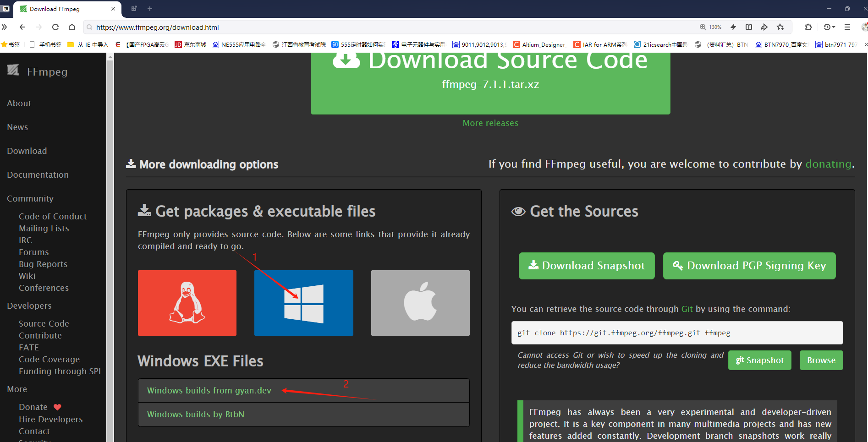Viewport: 868px width, 442px height.
Task: Click the URL address bar
Action: pyautogui.click(x=390, y=27)
